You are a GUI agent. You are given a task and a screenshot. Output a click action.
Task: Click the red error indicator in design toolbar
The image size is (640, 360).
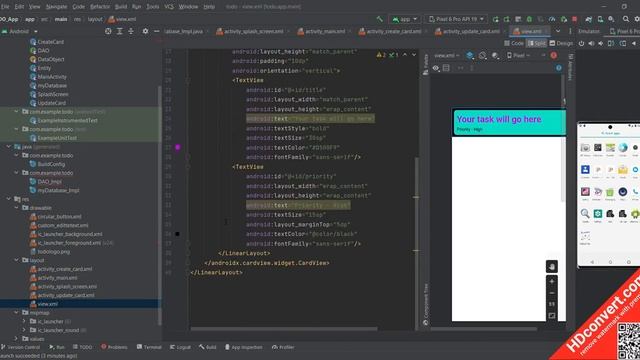click(553, 56)
